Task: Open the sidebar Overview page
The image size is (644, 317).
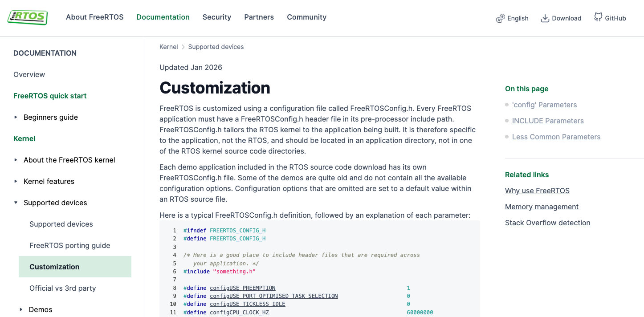Action: 29,74
